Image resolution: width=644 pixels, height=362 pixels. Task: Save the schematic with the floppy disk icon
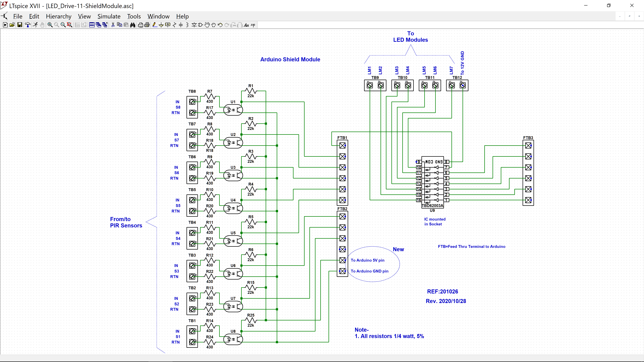(19, 25)
